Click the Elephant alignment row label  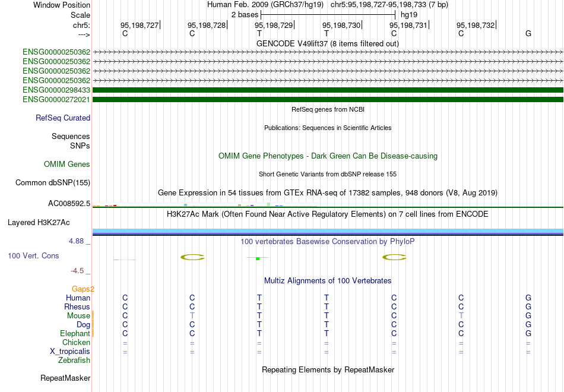75,334
